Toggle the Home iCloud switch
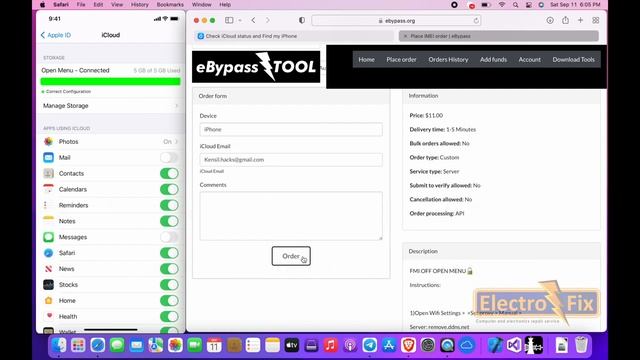This screenshot has height=360, width=640. (x=169, y=301)
